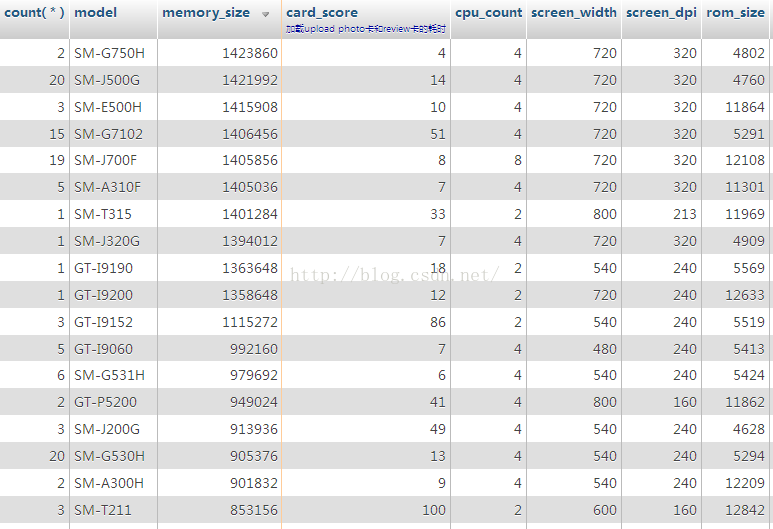Image resolution: width=773 pixels, height=529 pixels.
Task: Click memory_size value 1115272
Action: (250, 322)
